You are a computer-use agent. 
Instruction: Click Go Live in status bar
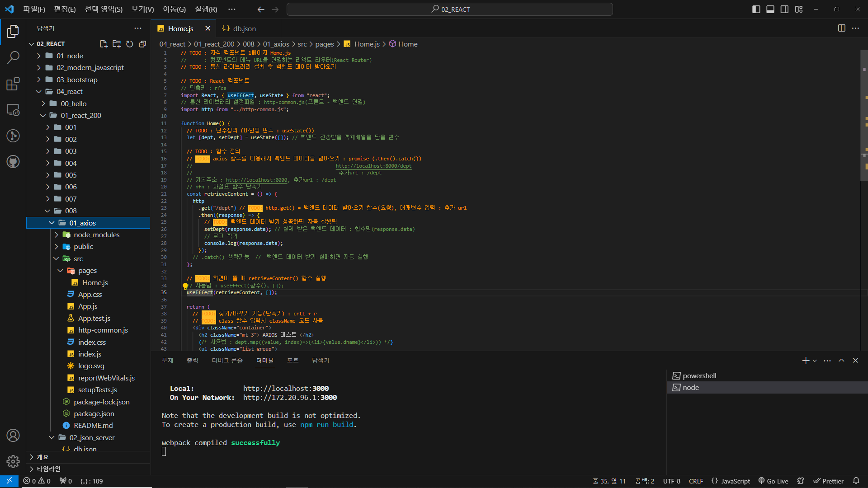pyautogui.click(x=773, y=481)
